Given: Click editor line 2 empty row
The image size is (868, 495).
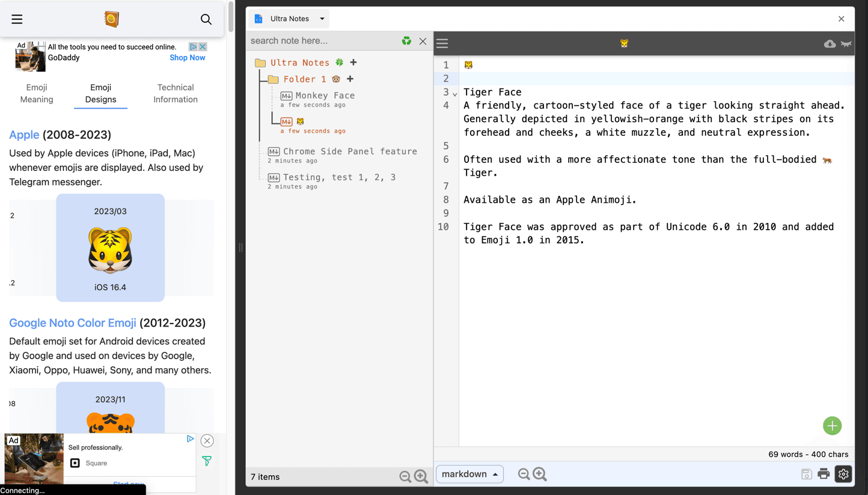Looking at the screenshot, I should point(656,78).
